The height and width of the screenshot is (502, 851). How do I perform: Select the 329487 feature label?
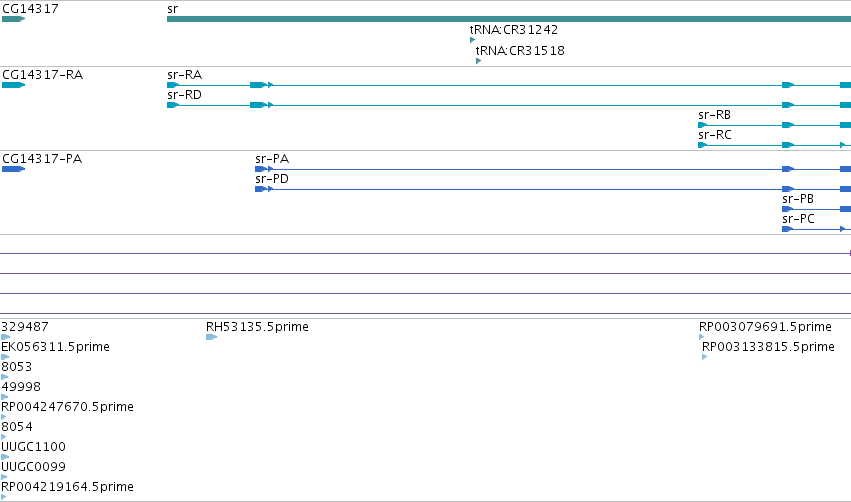pos(25,326)
